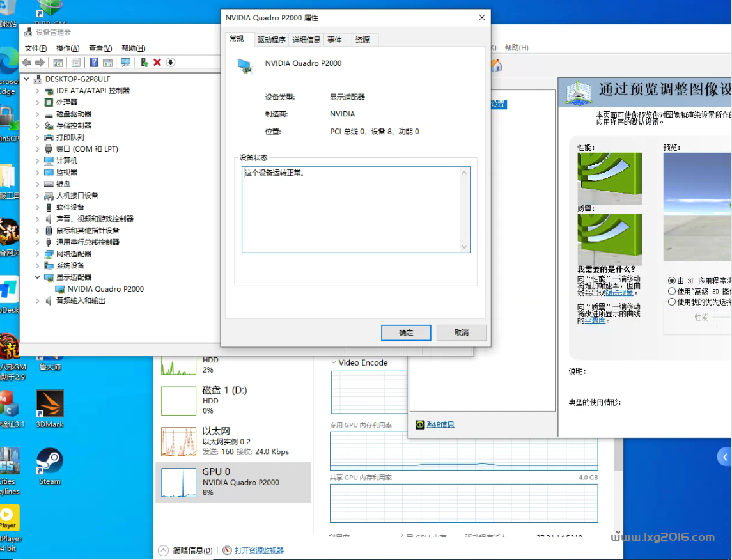This screenshot has height=560, width=732.
Task: Open the 帮助(H) menu in Device Manager
Action: pos(134,48)
